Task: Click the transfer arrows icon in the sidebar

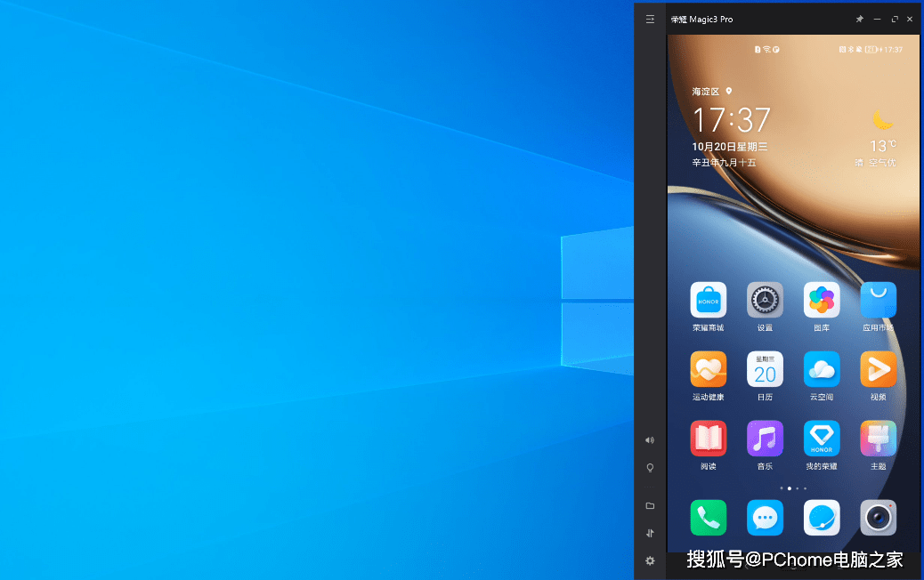Action: pyautogui.click(x=650, y=534)
